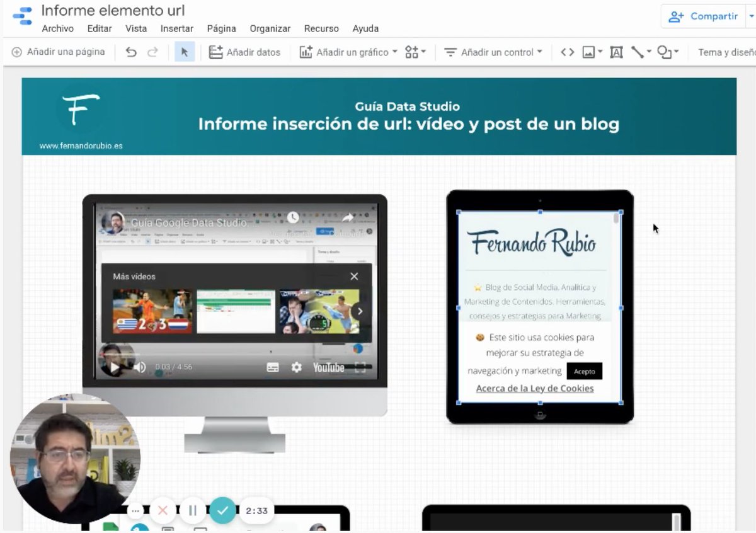Click the Compartir button
Image resolution: width=756 pixels, height=533 pixels.
pyautogui.click(x=703, y=16)
